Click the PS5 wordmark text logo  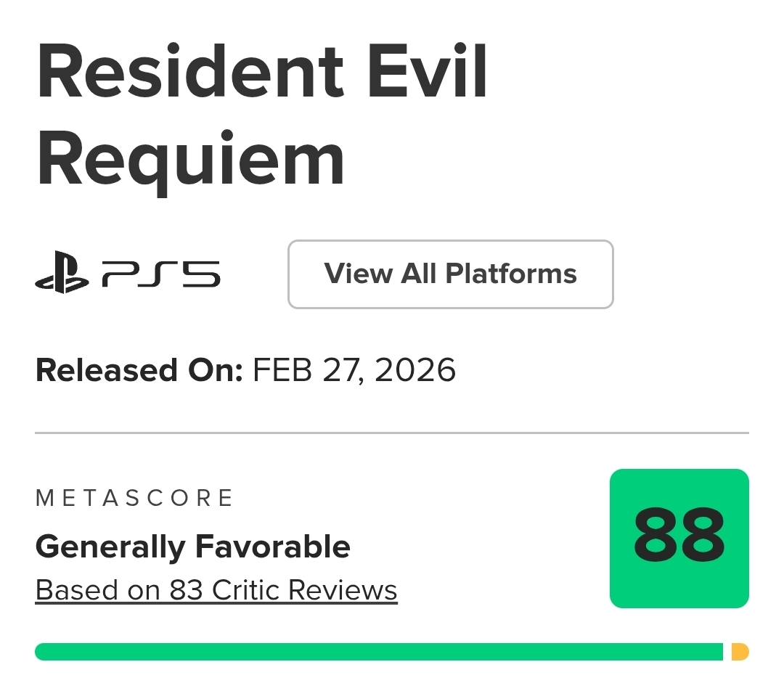tap(160, 274)
